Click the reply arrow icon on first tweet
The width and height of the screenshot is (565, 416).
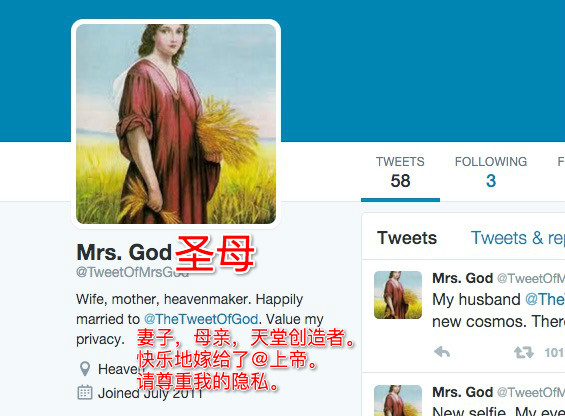pyautogui.click(x=442, y=352)
